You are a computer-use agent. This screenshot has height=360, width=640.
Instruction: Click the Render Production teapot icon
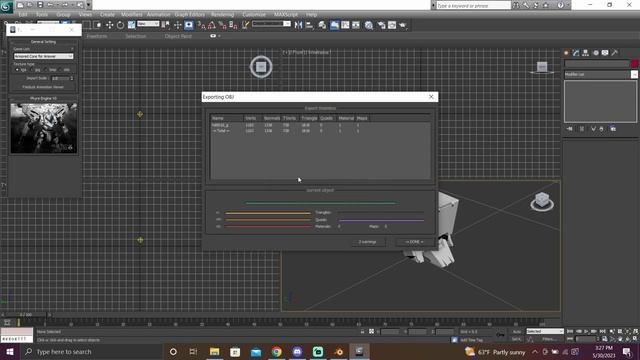pyautogui.click(x=403, y=25)
